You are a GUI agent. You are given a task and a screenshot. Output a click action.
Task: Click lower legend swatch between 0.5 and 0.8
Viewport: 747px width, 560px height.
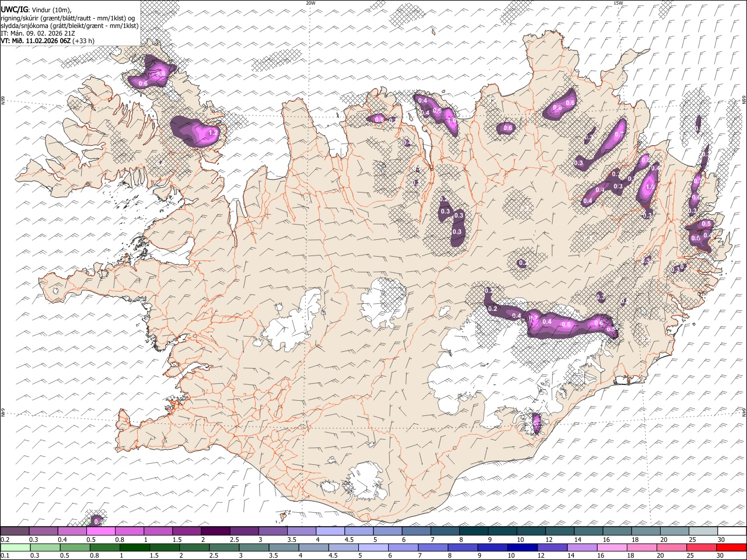(x=75, y=548)
